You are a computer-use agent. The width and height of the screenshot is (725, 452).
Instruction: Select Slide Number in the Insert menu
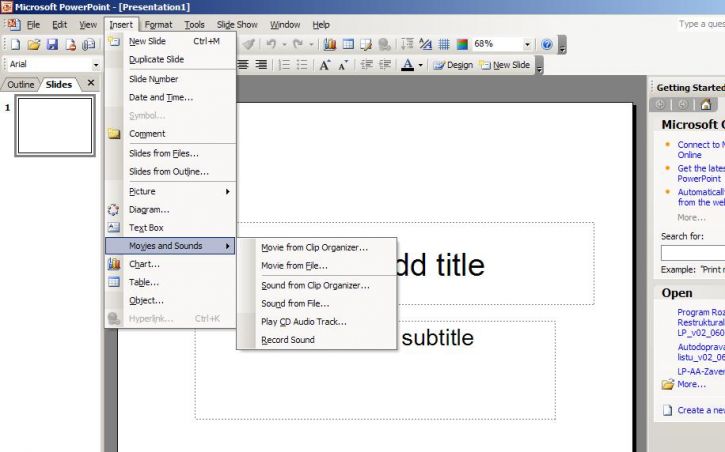coord(170,79)
